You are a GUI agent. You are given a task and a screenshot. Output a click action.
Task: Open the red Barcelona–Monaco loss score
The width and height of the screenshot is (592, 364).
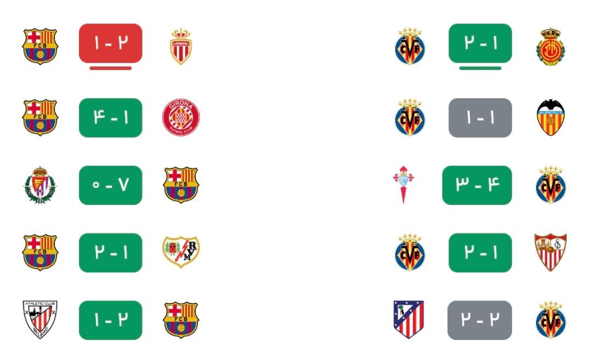tap(111, 43)
